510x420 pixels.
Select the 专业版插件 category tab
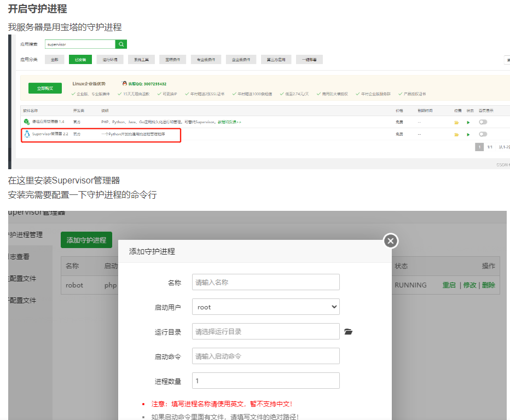pos(206,60)
